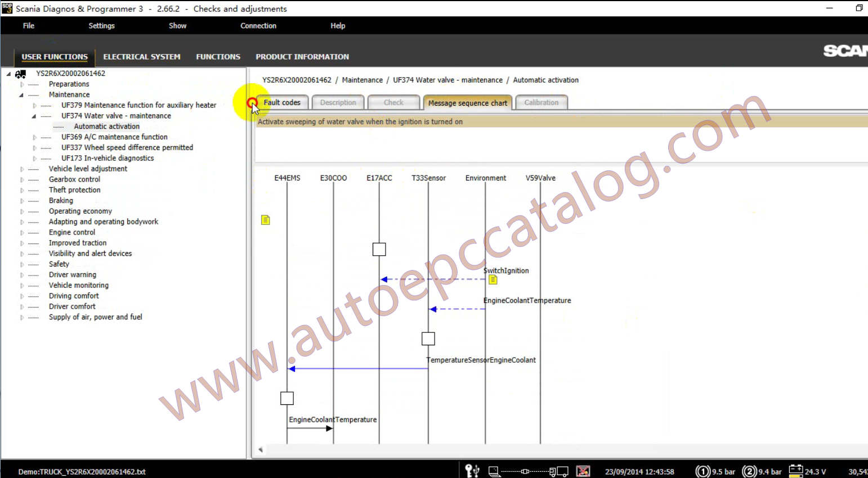Switch to PRODUCT INFORMATION tab

(302, 57)
